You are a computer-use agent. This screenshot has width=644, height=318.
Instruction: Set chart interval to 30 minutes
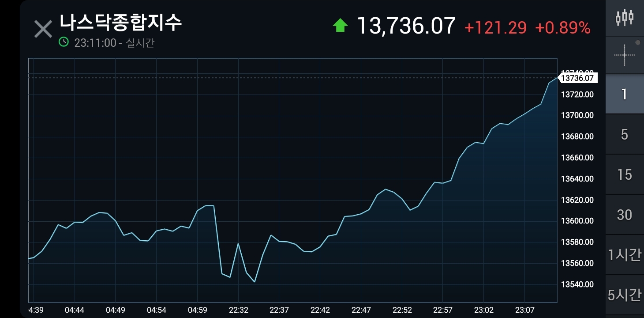624,215
